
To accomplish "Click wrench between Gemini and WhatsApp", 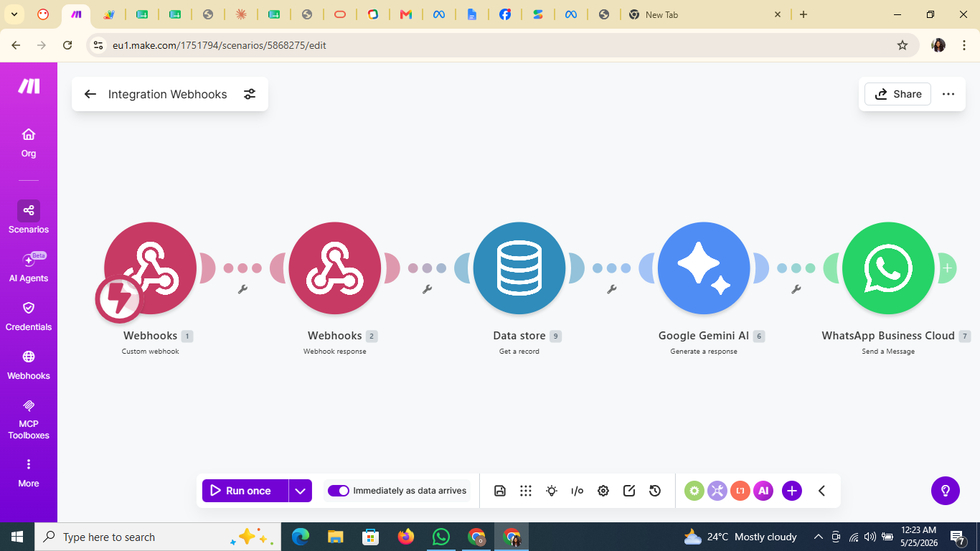I will coord(796,289).
